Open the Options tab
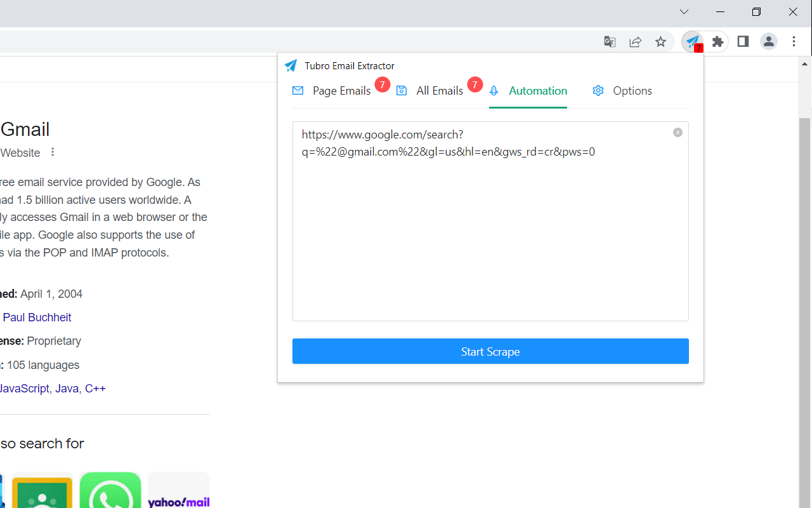 click(622, 91)
